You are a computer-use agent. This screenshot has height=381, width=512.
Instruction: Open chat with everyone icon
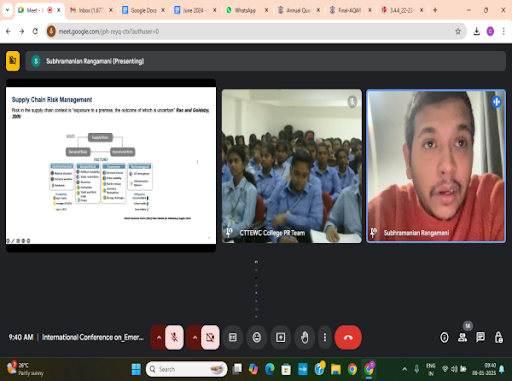tap(480, 337)
